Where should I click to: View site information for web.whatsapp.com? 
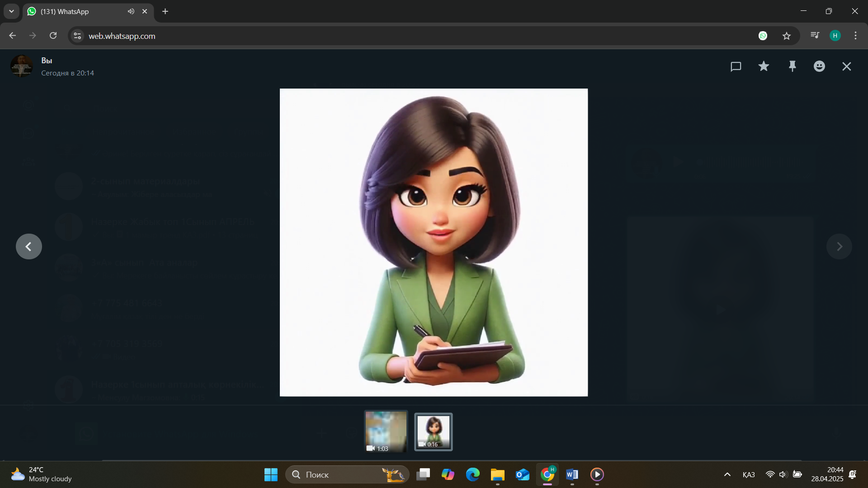pyautogui.click(x=78, y=36)
